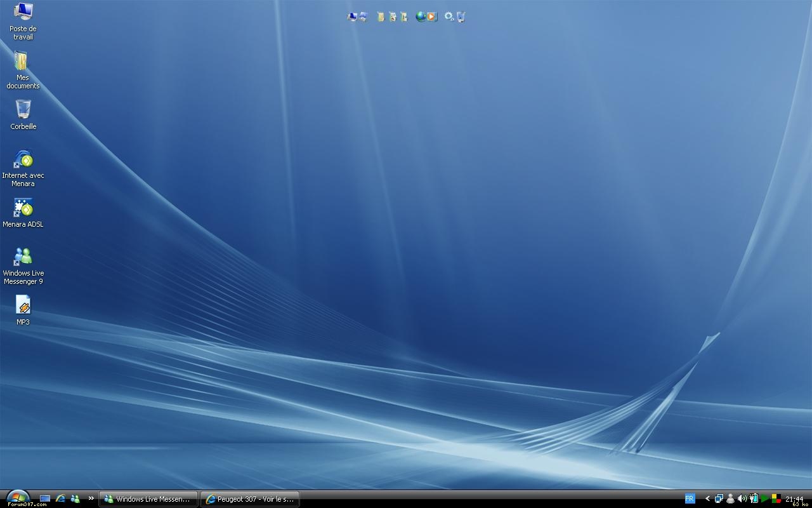Select the Internet avec Menara shortcut
Image resolution: width=812 pixels, height=508 pixels.
pos(23,168)
